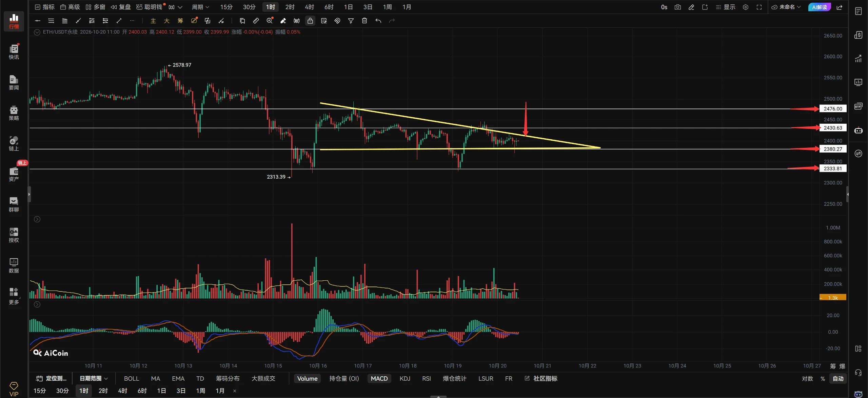Click the 显示 display button
The image size is (868, 398).
[726, 7]
